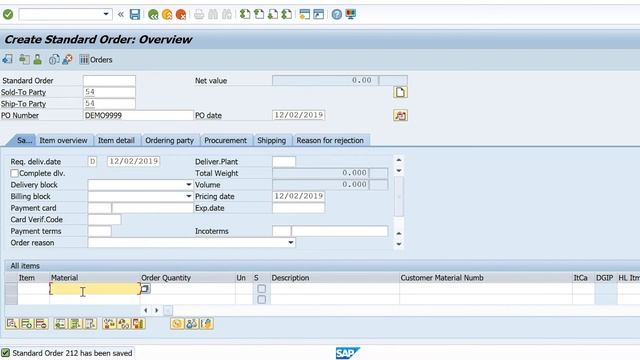Click the green Enter checkmark icon

coord(8,15)
